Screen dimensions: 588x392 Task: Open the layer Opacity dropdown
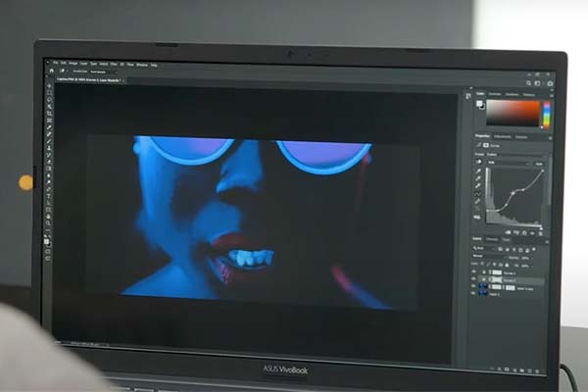pos(527,258)
